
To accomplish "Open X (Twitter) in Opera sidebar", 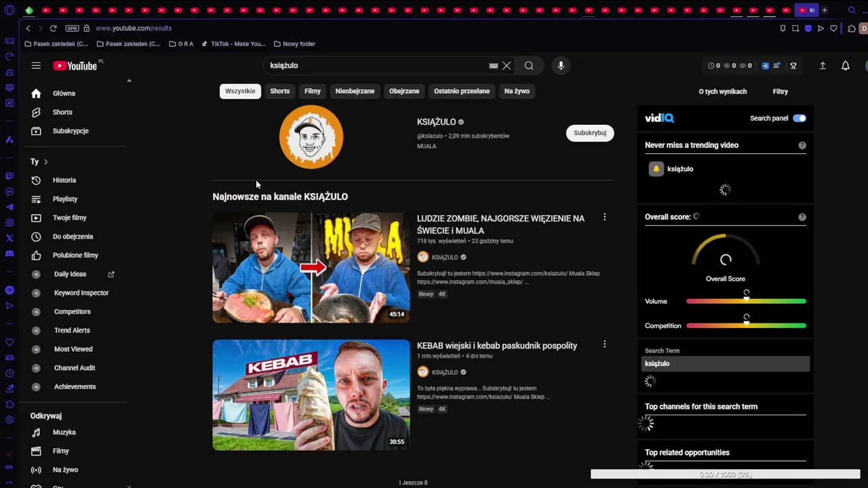I will click(x=9, y=239).
